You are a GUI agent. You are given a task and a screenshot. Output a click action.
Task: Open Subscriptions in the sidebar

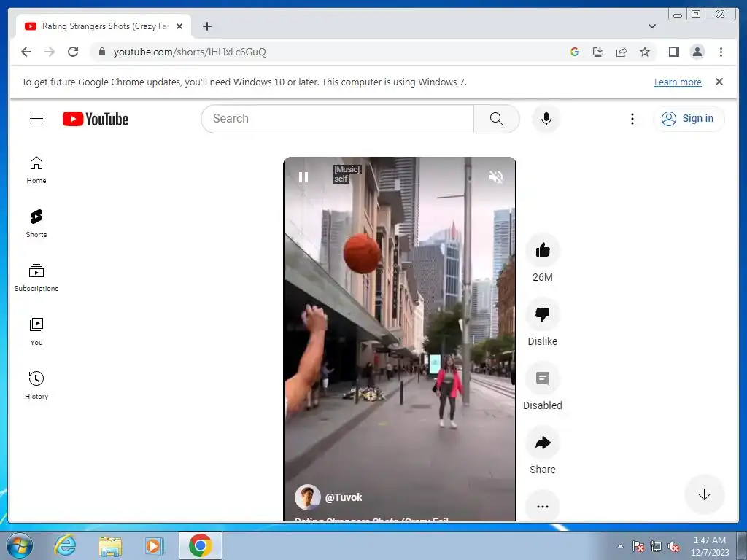pos(36,278)
